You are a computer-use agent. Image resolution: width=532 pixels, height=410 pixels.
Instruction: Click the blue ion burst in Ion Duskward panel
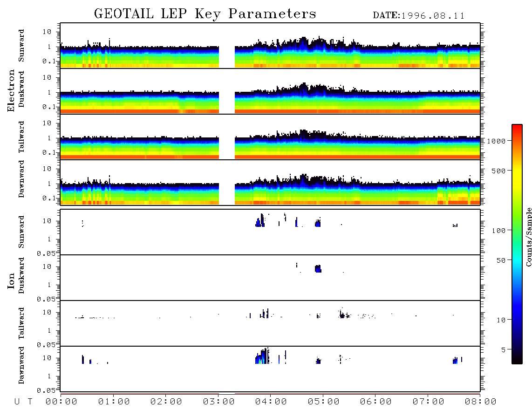click(x=318, y=268)
